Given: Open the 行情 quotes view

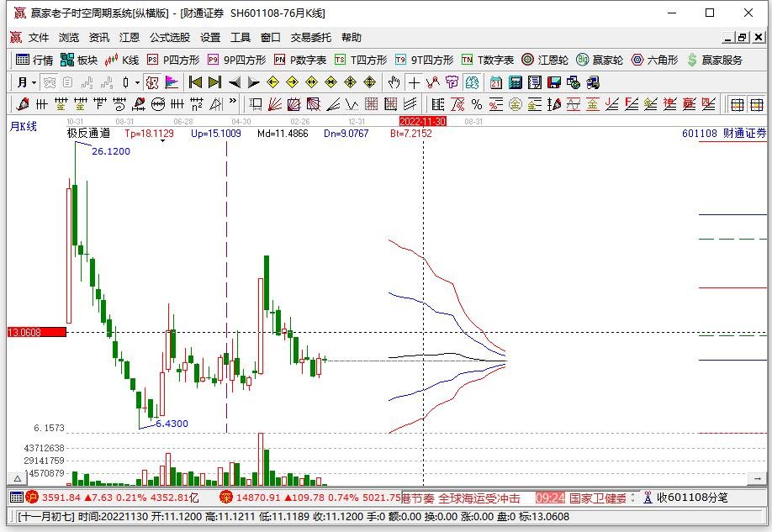Looking at the screenshot, I should [x=34, y=60].
